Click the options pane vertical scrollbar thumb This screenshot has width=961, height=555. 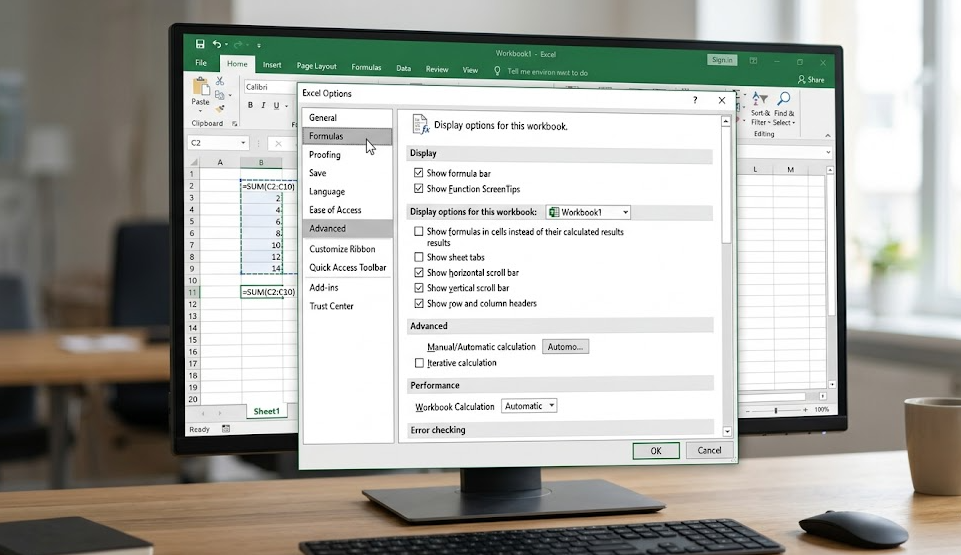pyautogui.click(x=726, y=186)
